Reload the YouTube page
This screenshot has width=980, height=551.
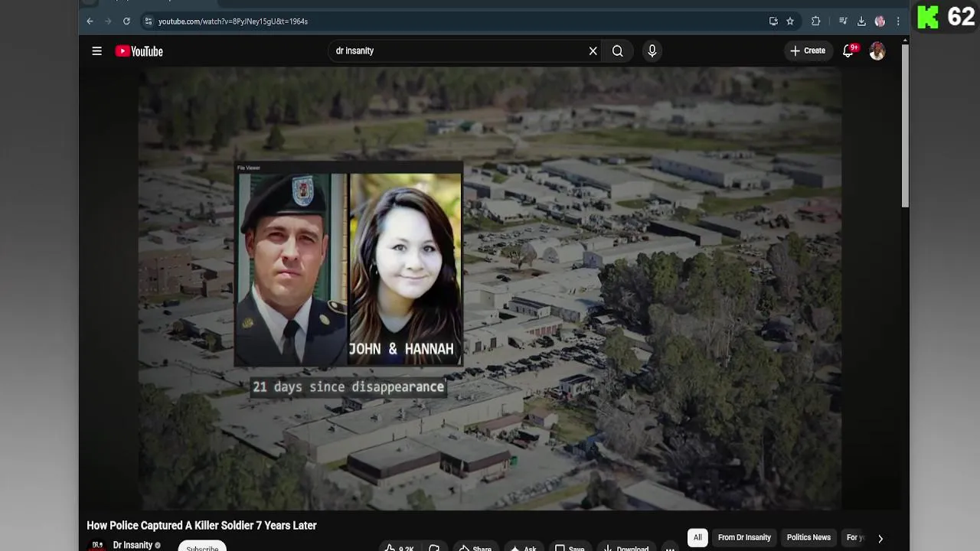126,21
